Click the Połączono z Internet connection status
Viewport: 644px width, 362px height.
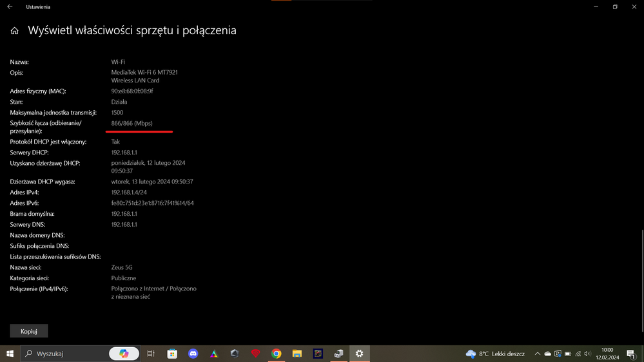point(153,292)
